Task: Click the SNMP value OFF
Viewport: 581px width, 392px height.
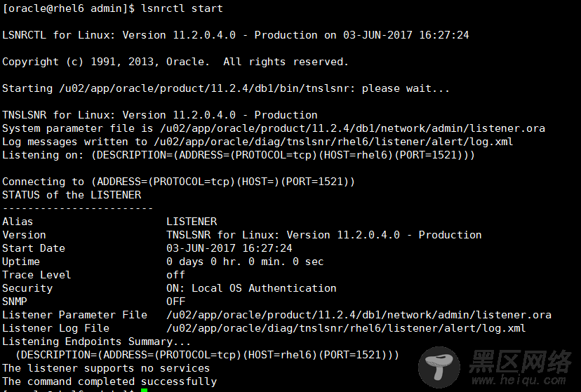Action: tap(175, 302)
